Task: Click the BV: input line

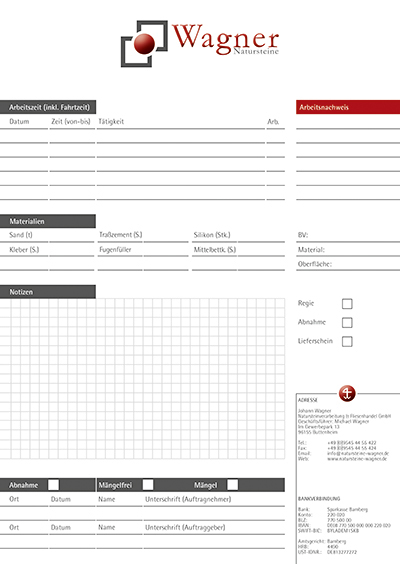Action: pos(348,235)
